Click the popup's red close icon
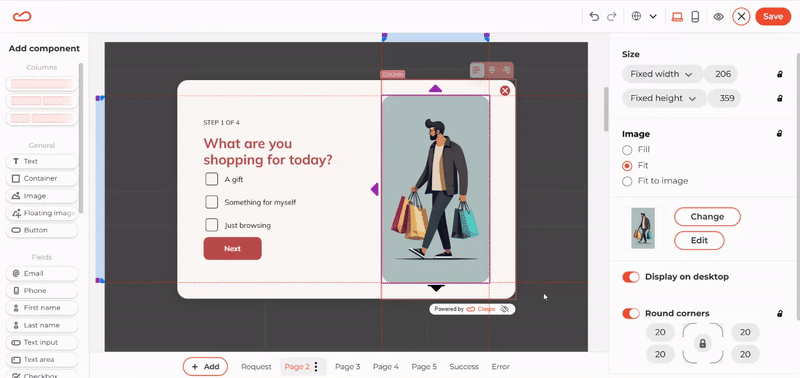 505,91
